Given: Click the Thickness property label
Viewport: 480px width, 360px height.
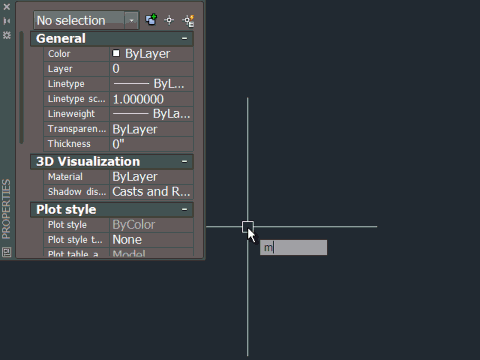Looking at the screenshot, I should 69,144.
